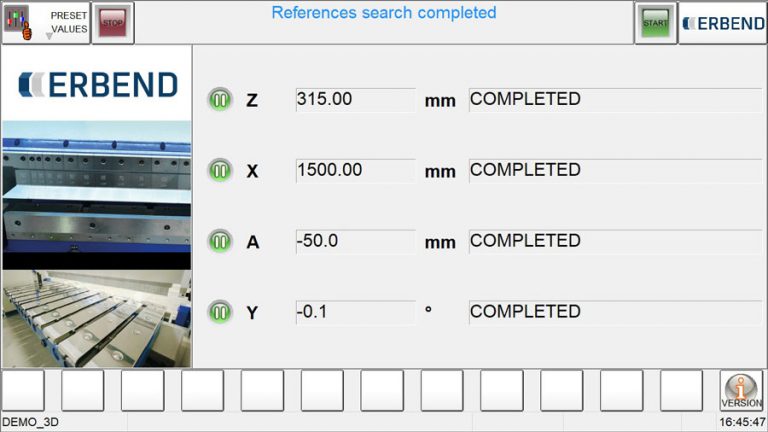Click the A value field -50.0

[x=355, y=241]
